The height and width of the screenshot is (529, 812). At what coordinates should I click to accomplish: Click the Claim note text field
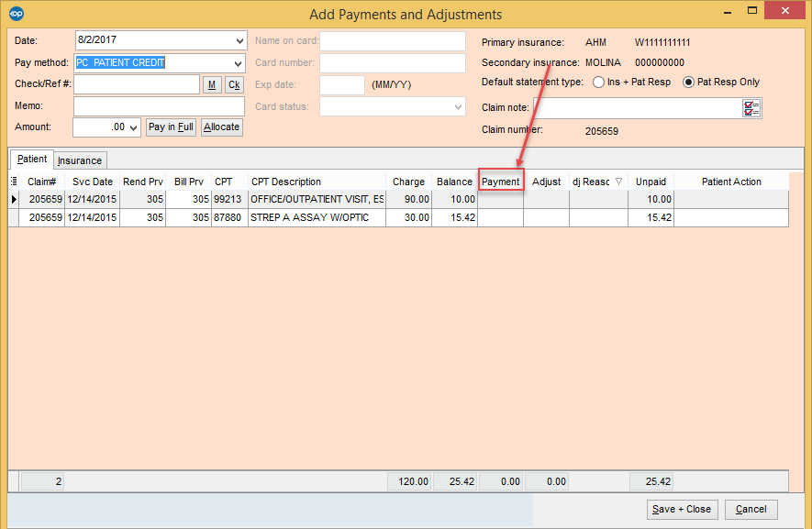pyautogui.click(x=638, y=108)
